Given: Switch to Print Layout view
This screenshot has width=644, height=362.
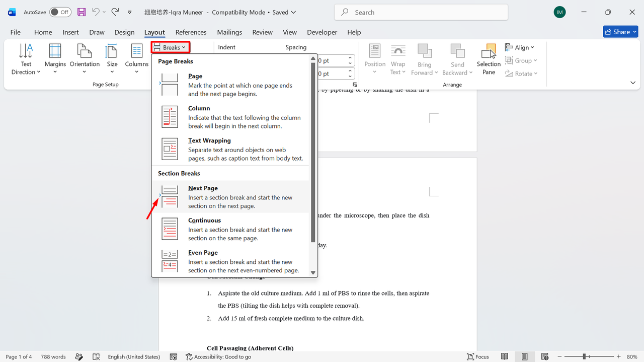Looking at the screenshot, I should click(x=524, y=356).
